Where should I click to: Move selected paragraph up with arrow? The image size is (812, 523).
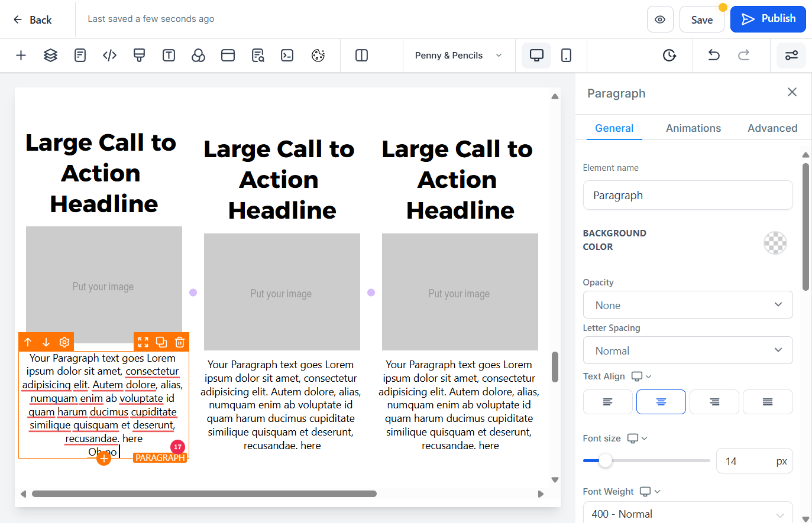(28, 342)
